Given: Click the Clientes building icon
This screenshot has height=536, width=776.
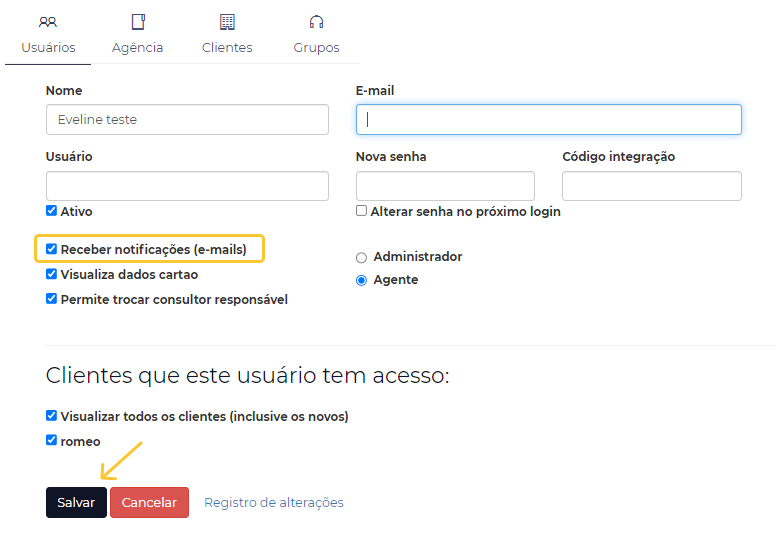Looking at the screenshot, I should tap(227, 22).
